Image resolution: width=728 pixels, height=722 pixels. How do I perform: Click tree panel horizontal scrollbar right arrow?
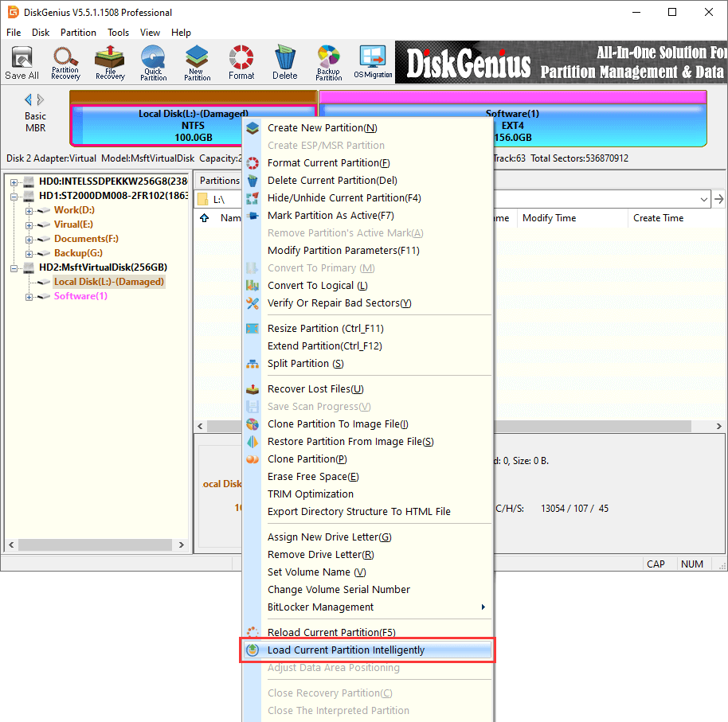[181, 544]
